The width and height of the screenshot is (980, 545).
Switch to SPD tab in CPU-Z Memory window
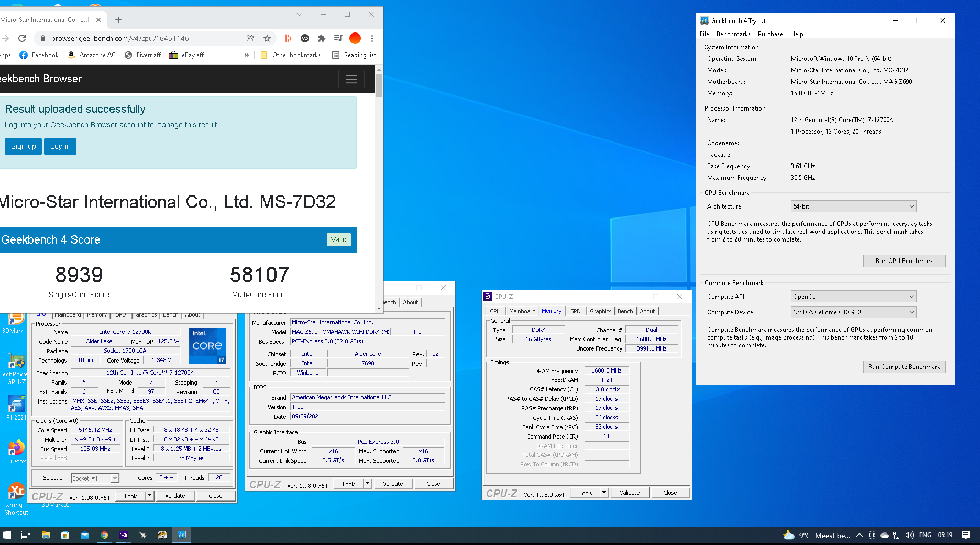575,311
